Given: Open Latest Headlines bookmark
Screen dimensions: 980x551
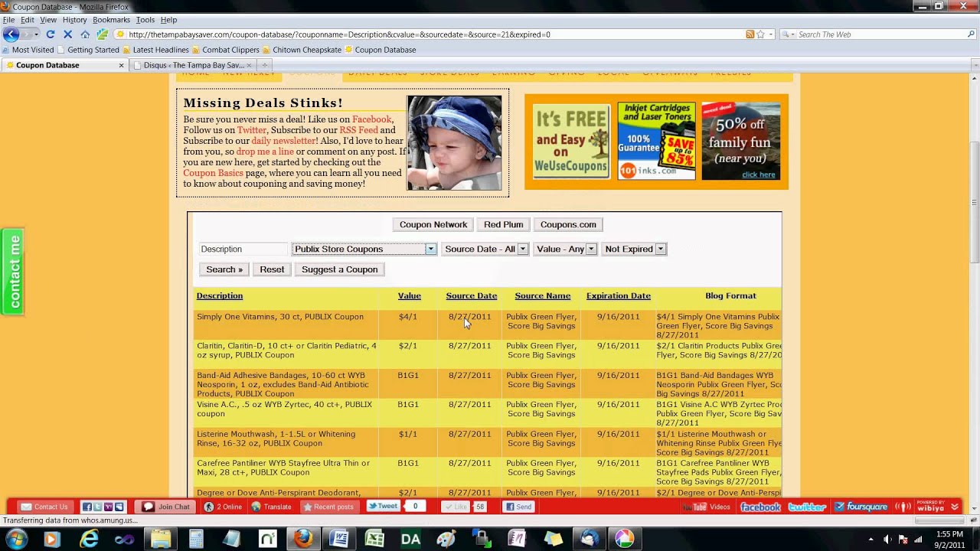Looking at the screenshot, I should [155, 50].
